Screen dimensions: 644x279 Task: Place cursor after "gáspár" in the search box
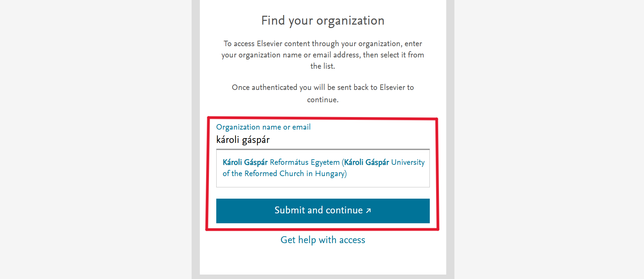coord(270,140)
